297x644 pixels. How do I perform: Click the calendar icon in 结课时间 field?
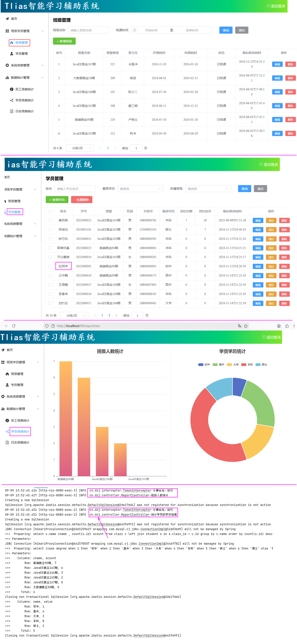pyautogui.click(x=135, y=30)
